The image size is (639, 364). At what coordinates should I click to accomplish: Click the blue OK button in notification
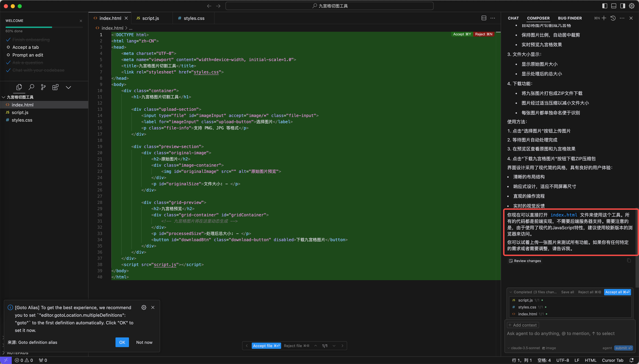[x=122, y=342]
